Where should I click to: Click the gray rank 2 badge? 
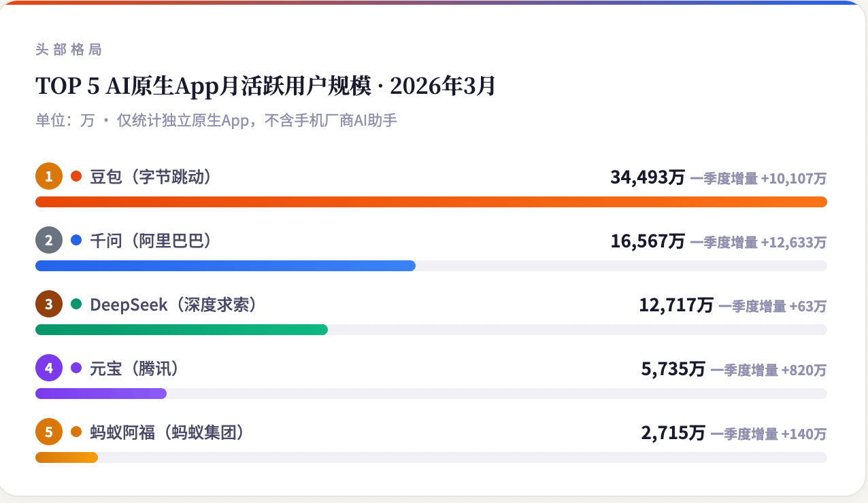[49, 241]
